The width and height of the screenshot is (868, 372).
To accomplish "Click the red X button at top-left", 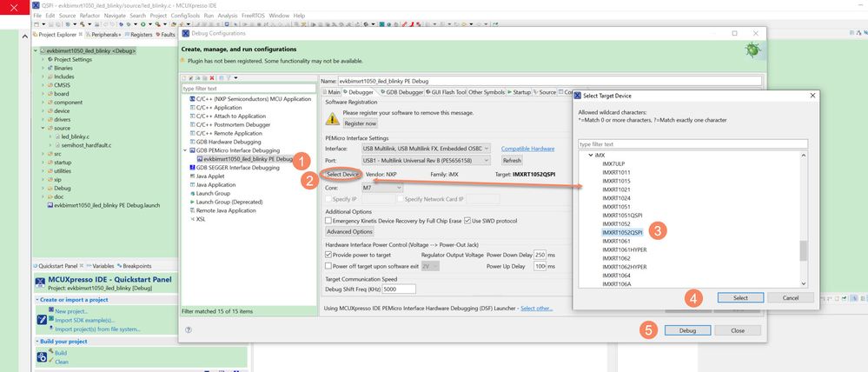I will coord(15,7).
